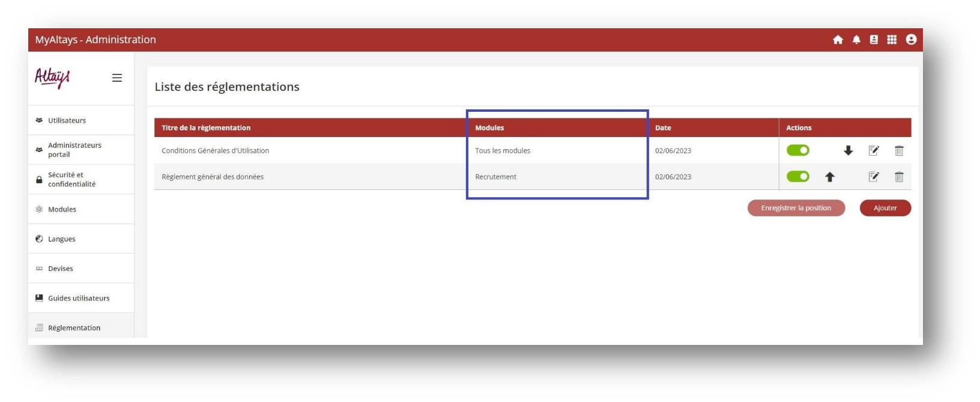Move Règlement général des données up with arrow

tap(830, 177)
